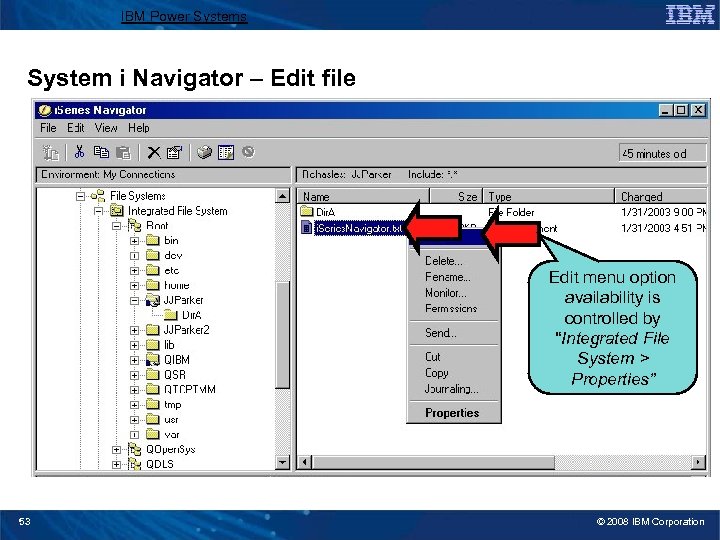The width and height of the screenshot is (720, 540).
Task: Click the file list scroll left arrow
Action: click(304, 462)
